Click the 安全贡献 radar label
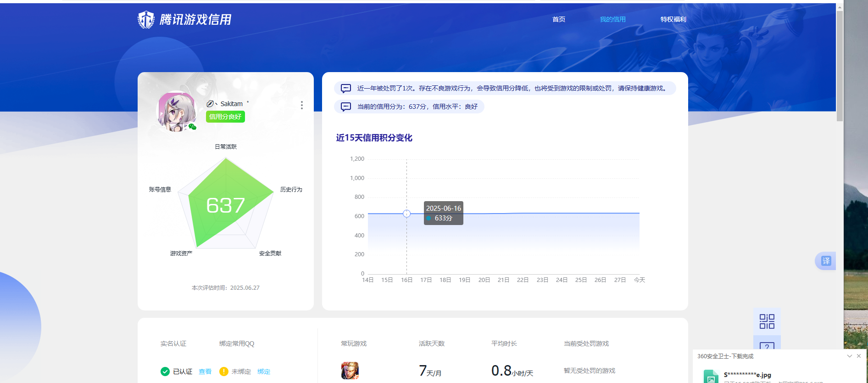868x383 pixels. click(270, 253)
